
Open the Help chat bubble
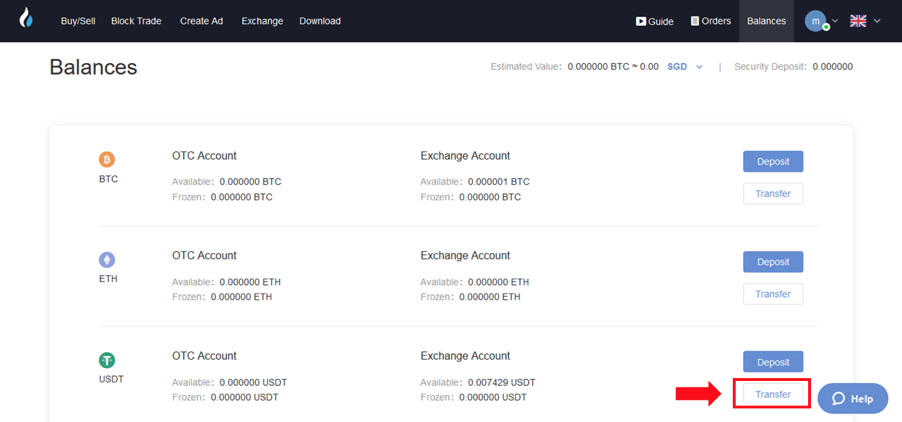853,398
